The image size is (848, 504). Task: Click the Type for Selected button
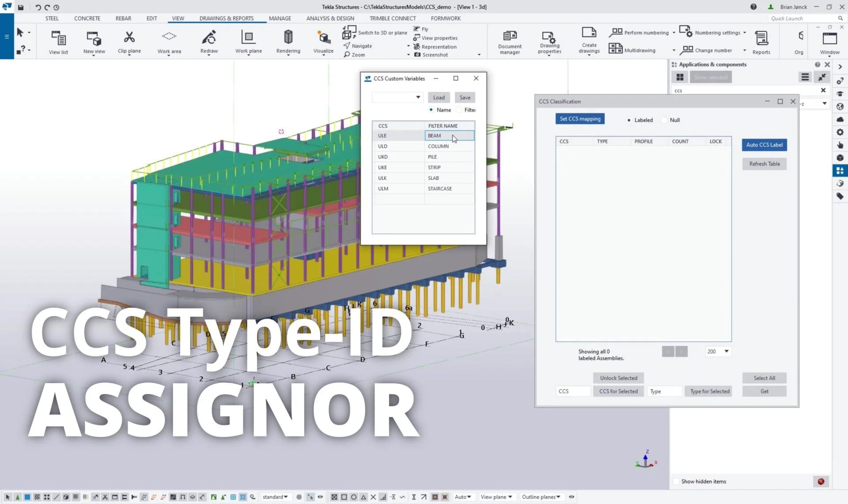tap(709, 391)
